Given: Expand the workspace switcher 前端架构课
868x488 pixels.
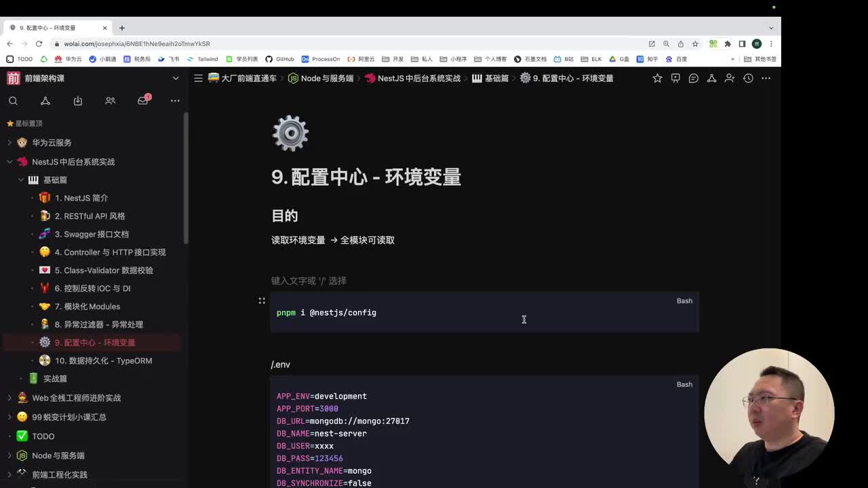Looking at the screenshot, I should tap(176, 78).
